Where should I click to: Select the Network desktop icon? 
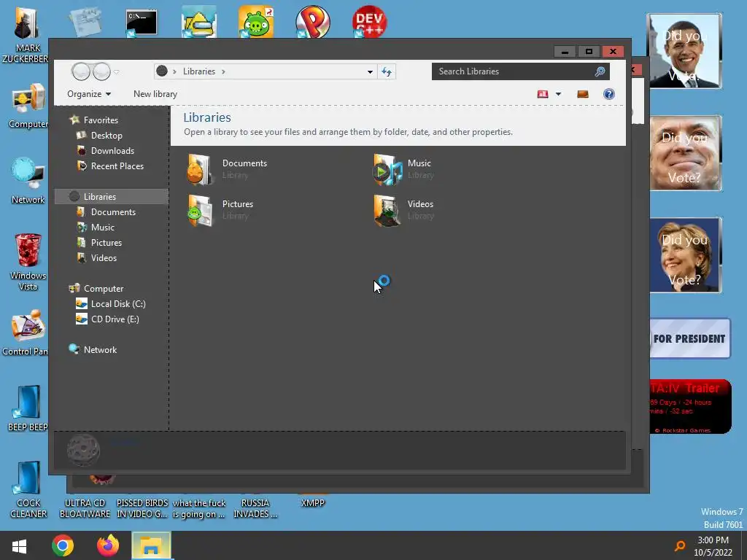click(28, 181)
